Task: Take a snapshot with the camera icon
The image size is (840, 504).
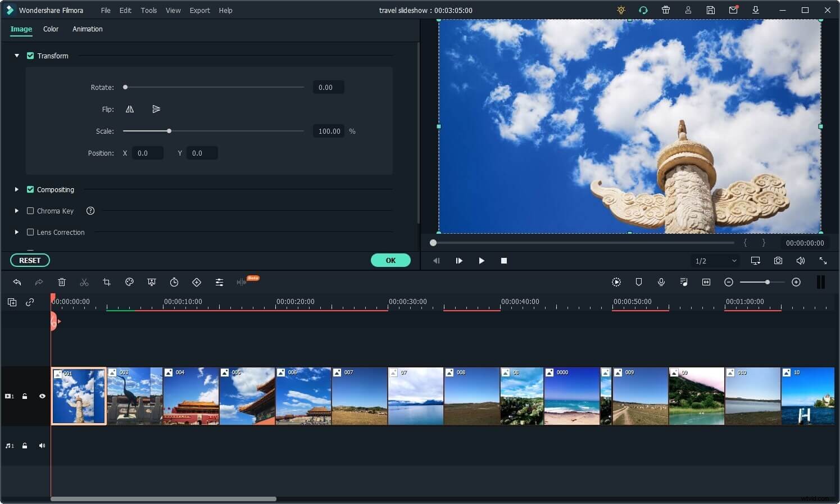Action: 778,261
